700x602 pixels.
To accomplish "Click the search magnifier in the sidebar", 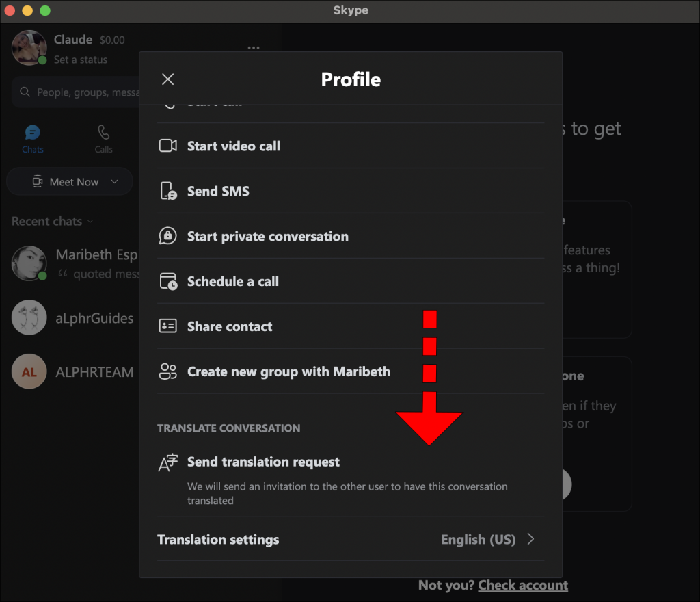I will click(25, 92).
